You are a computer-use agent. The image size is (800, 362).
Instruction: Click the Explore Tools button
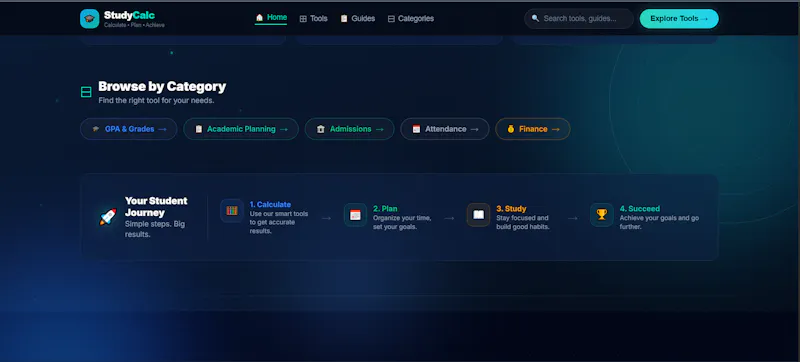[679, 18]
